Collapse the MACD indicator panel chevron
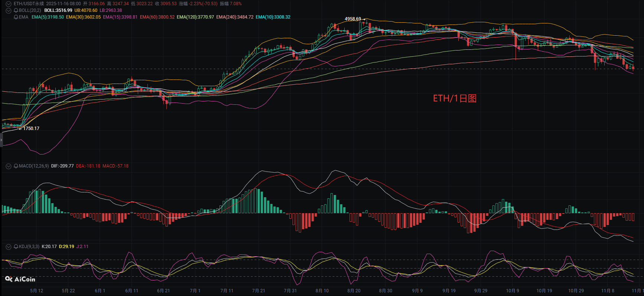 click(9, 166)
